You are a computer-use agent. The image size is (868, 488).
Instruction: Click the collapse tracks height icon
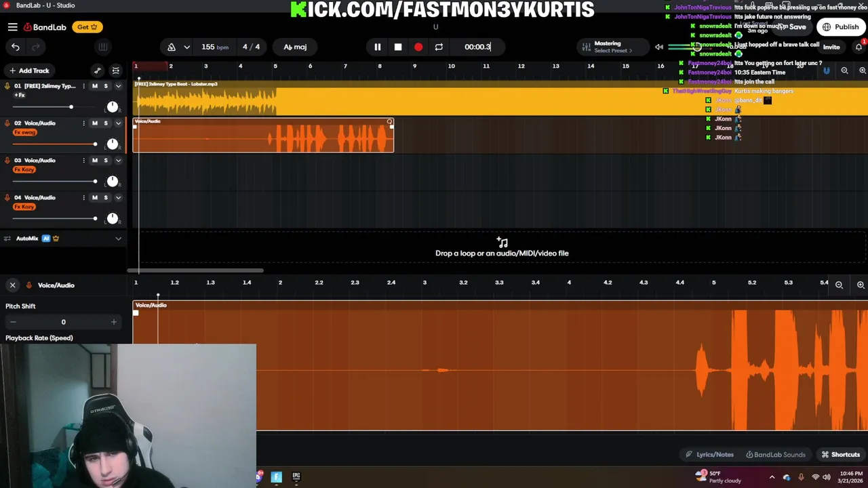coord(116,70)
